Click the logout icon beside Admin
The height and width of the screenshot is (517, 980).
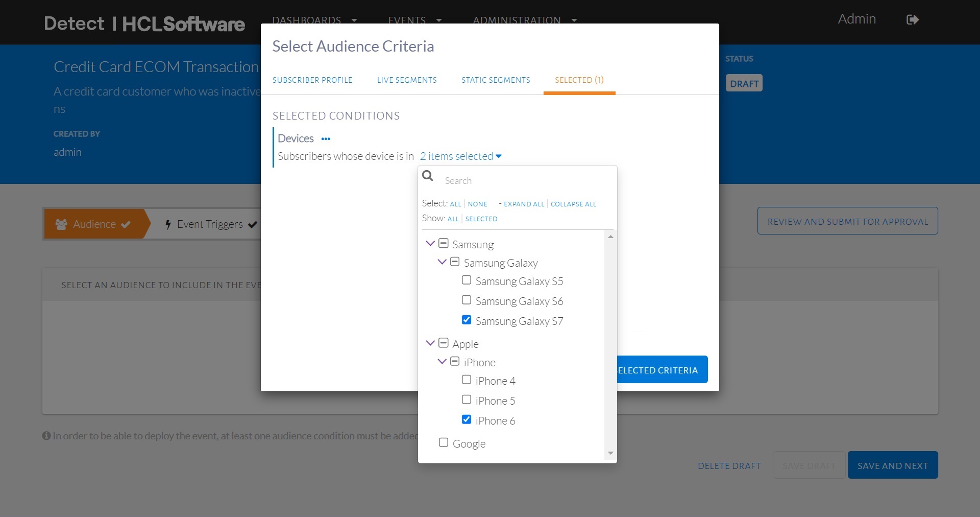[x=913, y=19]
